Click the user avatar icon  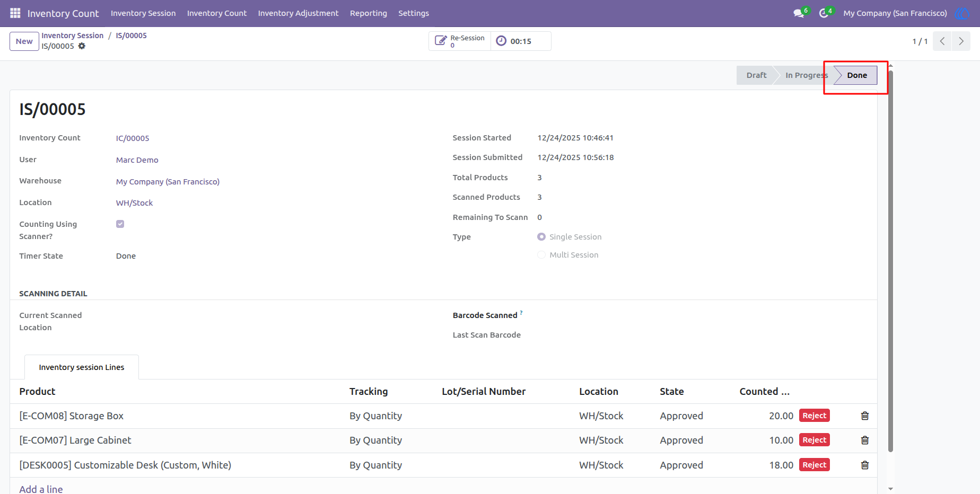tap(961, 13)
